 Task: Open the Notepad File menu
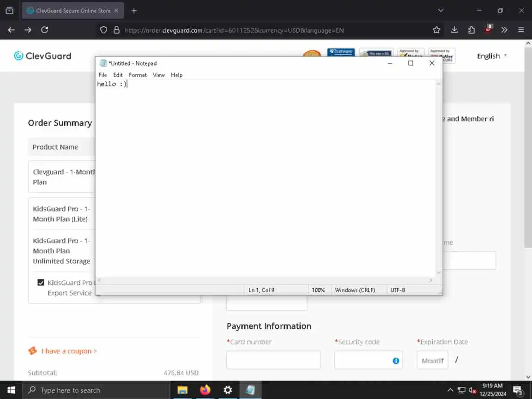(103, 75)
